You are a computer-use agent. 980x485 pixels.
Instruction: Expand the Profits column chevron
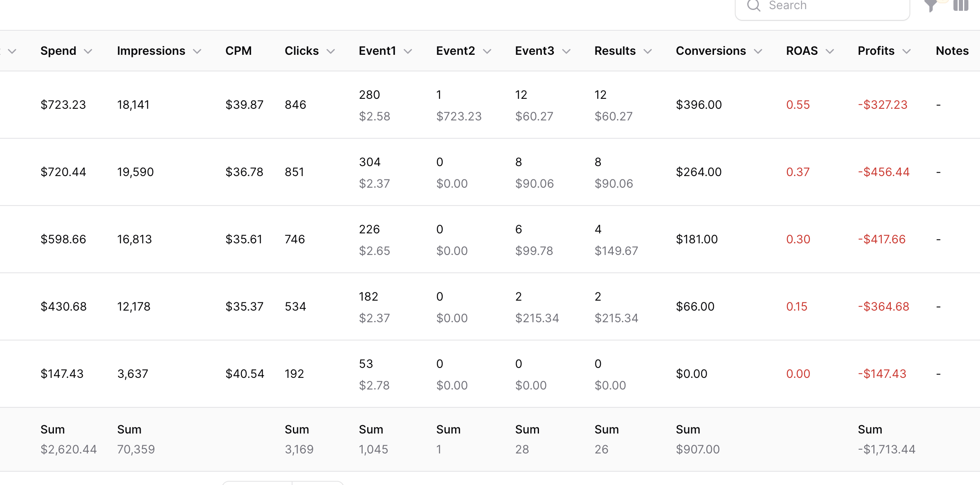coord(907,51)
